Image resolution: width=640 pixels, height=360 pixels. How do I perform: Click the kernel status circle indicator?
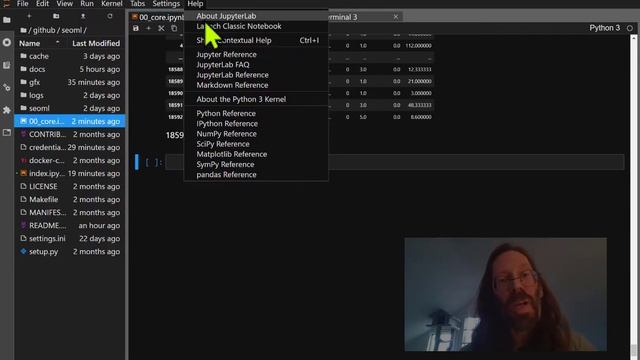click(x=630, y=28)
